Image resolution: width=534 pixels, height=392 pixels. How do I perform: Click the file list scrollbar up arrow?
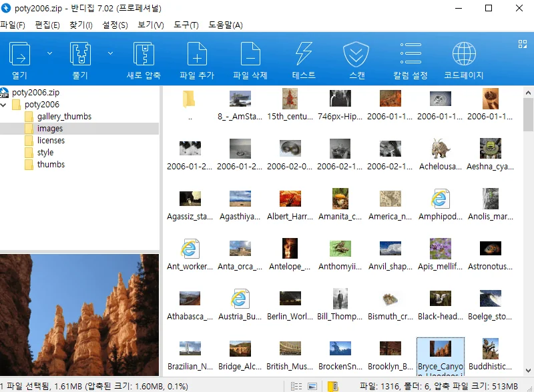(x=528, y=93)
